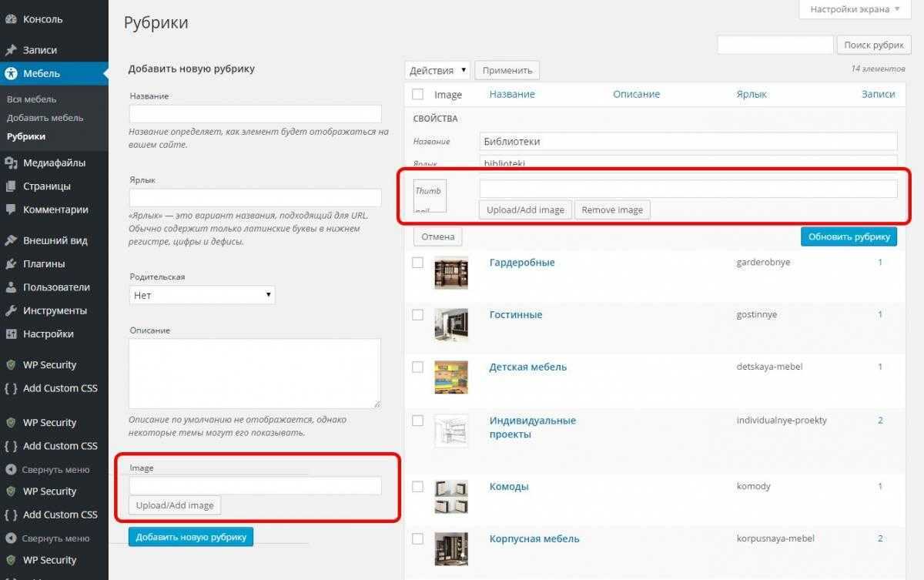Click the Плагины plug icon
The width and height of the screenshot is (924, 580).
(x=11, y=264)
